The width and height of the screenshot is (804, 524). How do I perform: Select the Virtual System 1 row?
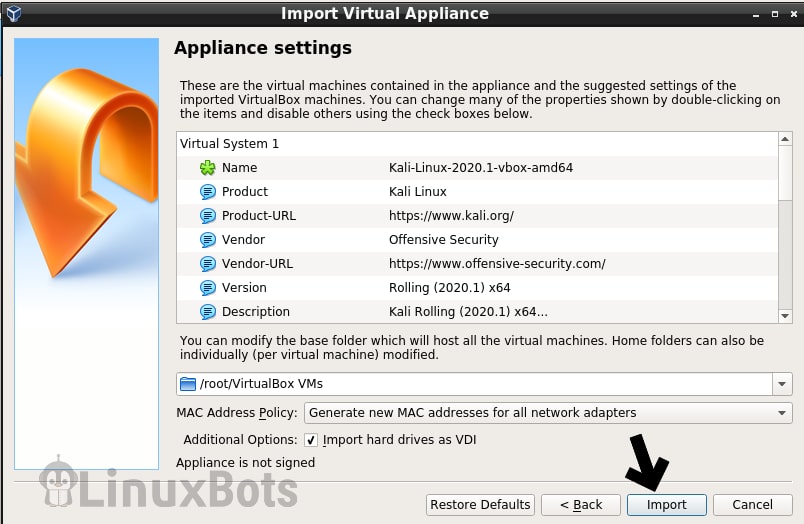pos(477,144)
